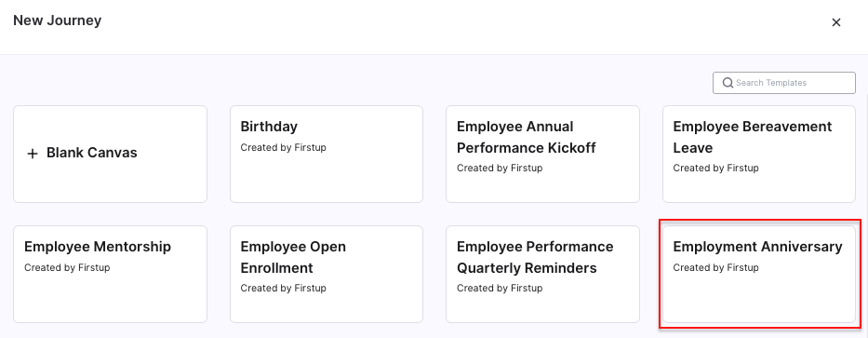Click "Created by Firstup" under Employee Open Enrollment
This screenshot has height=338, width=868.
[284, 288]
